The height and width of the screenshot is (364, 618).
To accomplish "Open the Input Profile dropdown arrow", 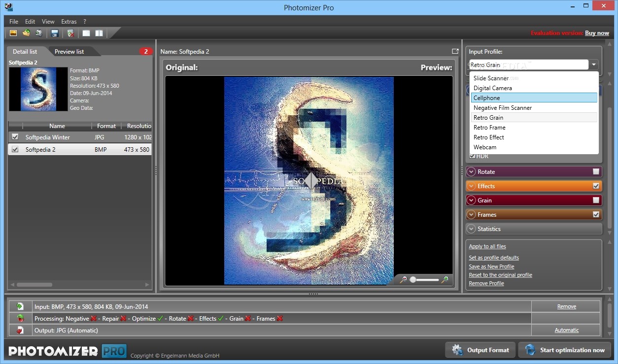I will (x=594, y=65).
